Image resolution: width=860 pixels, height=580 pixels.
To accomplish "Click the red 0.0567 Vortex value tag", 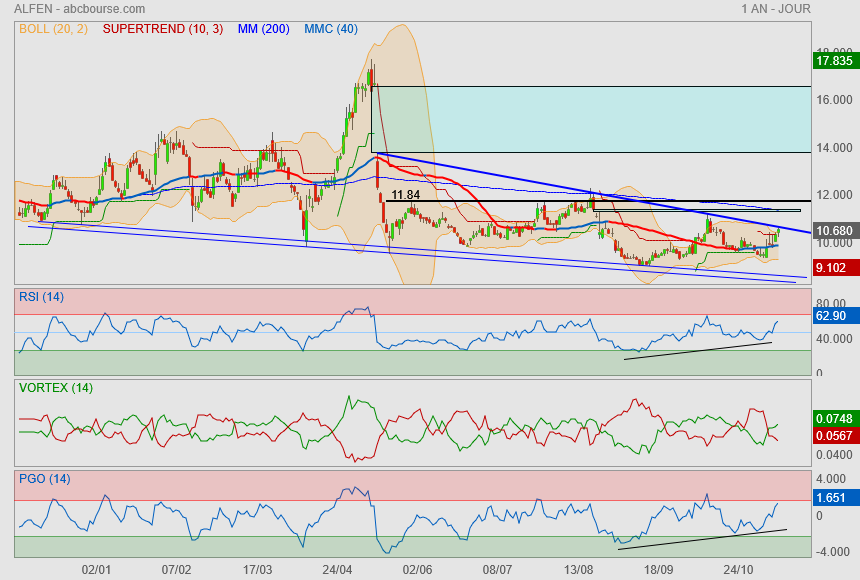I will [834, 436].
